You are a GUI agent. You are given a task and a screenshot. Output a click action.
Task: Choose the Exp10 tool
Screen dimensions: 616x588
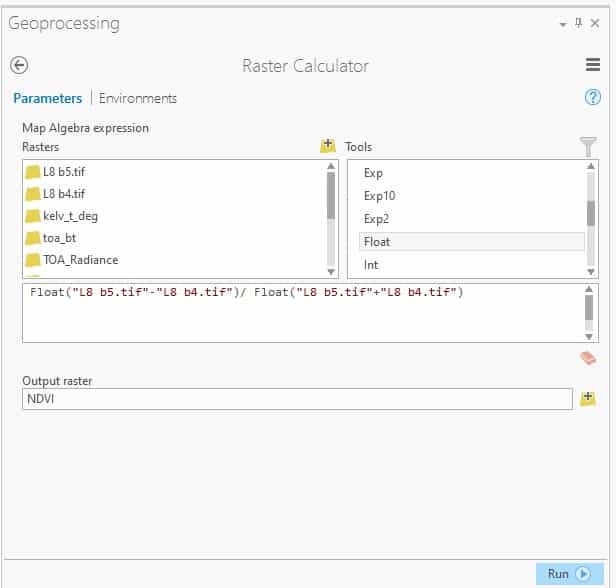[x=380, y=196]
